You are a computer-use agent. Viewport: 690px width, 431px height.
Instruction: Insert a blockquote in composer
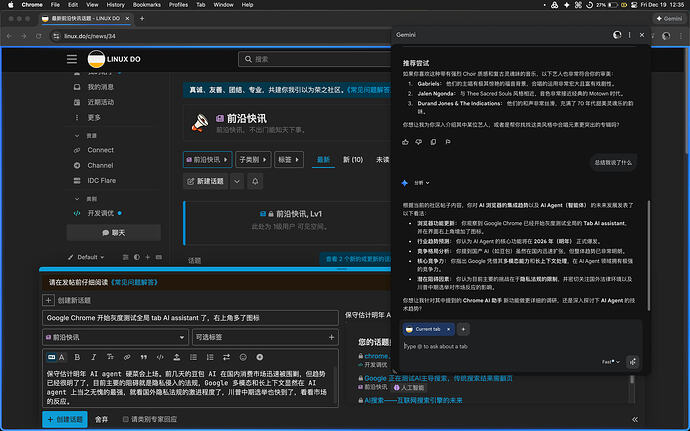tap(143, 357)
